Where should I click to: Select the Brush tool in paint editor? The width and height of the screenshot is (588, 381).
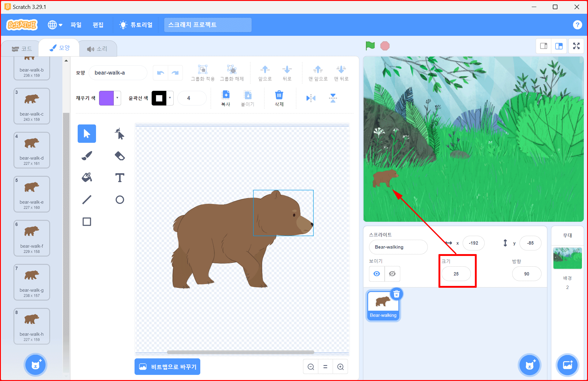[x=87, y=156]
